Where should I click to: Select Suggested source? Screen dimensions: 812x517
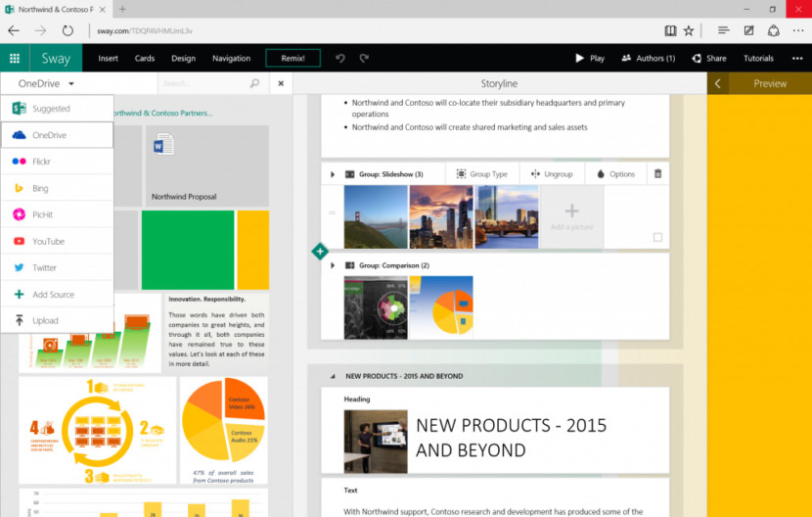(57, 109)
